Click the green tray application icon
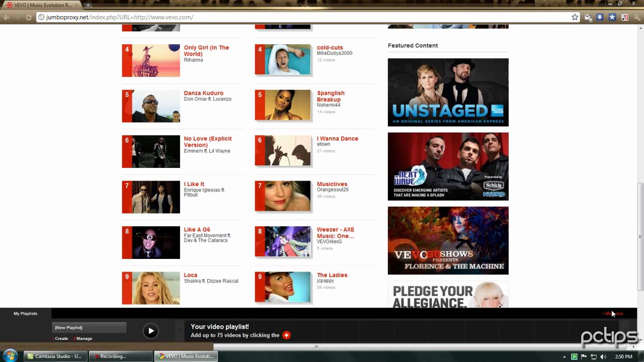 tap(574, 356)
